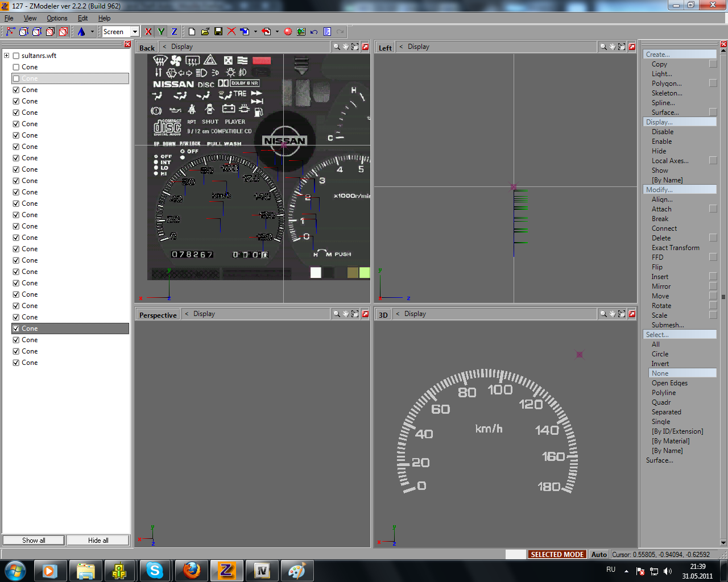Click zoom magnifier in the 3D viewport
The height and width of the screenshot is (582, 728).
(x=603, y=314)
